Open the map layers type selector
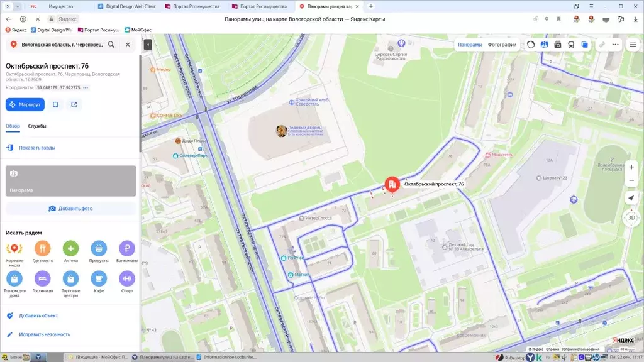This screenshot has height=362, width=644. pos(585,45)
